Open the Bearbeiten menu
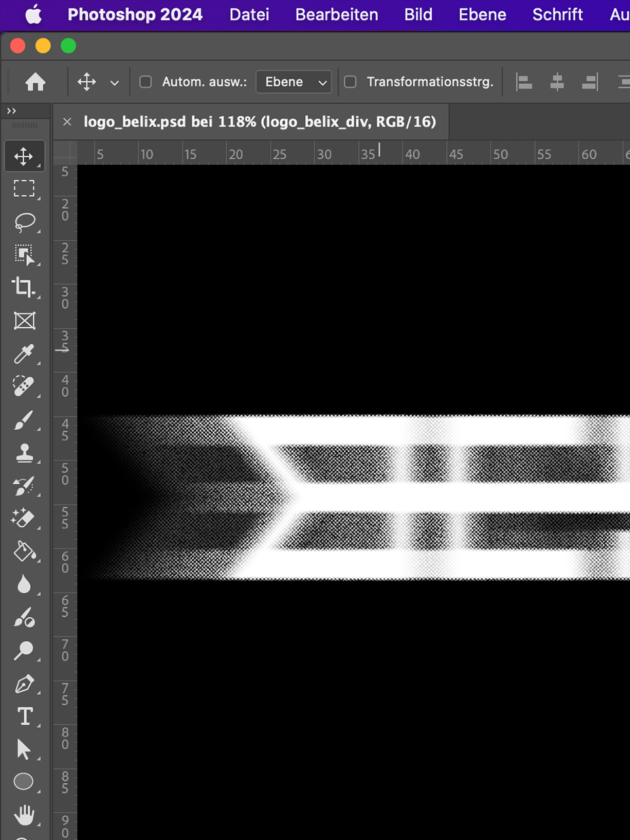 pos(337,14)
